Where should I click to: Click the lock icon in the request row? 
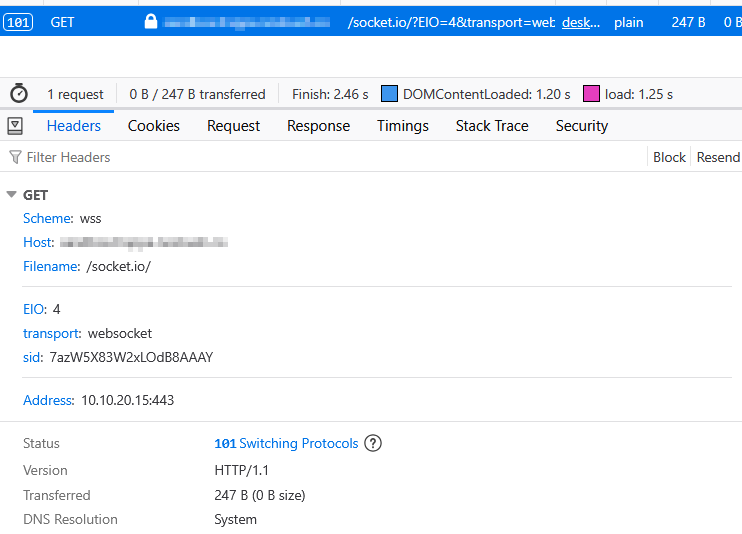point(151,22)
